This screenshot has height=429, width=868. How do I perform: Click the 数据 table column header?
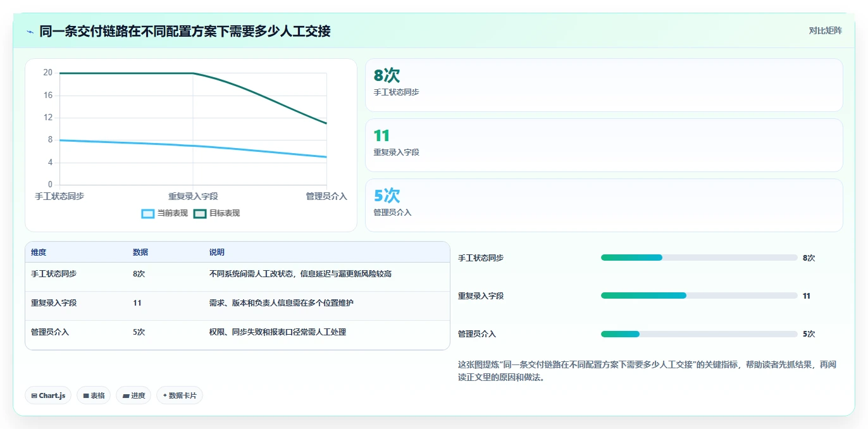(140, 252)
